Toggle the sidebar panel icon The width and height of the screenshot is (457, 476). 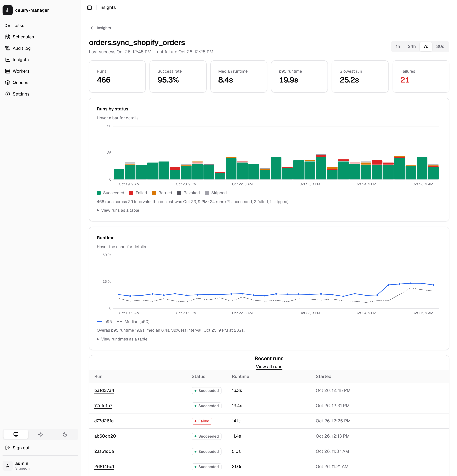(89, 7)
